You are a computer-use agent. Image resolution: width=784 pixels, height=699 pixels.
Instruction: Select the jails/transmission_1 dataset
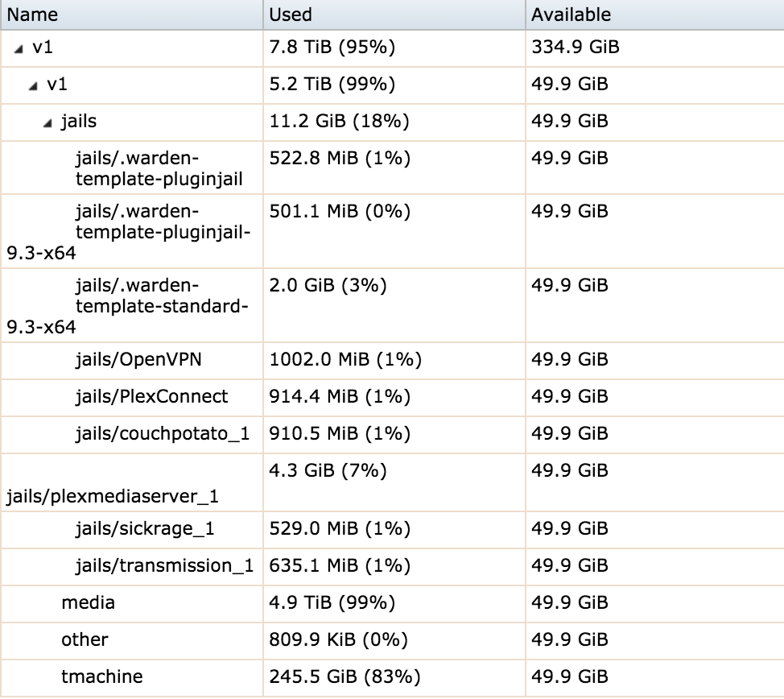392,567
